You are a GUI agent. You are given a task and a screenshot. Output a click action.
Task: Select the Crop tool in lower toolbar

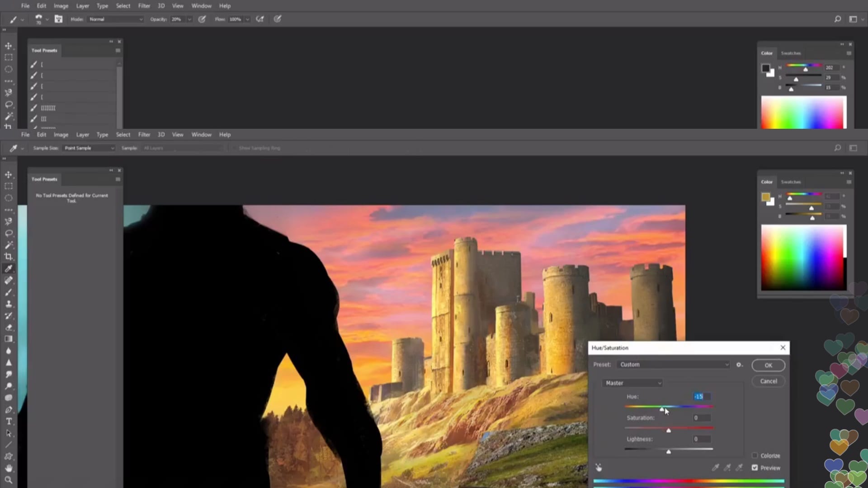9,257
